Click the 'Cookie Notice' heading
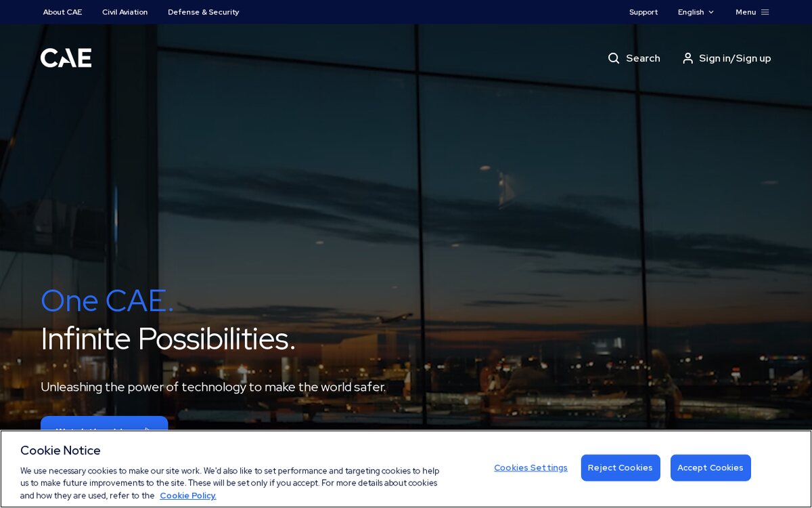The height and width of the screenshot is (508, 812). [x=60, y=450]
